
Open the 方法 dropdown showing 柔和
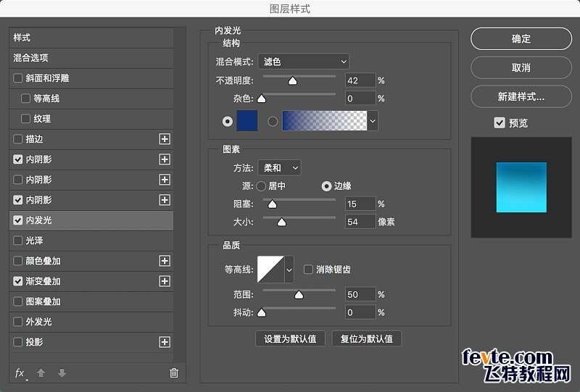pos(280,168)
